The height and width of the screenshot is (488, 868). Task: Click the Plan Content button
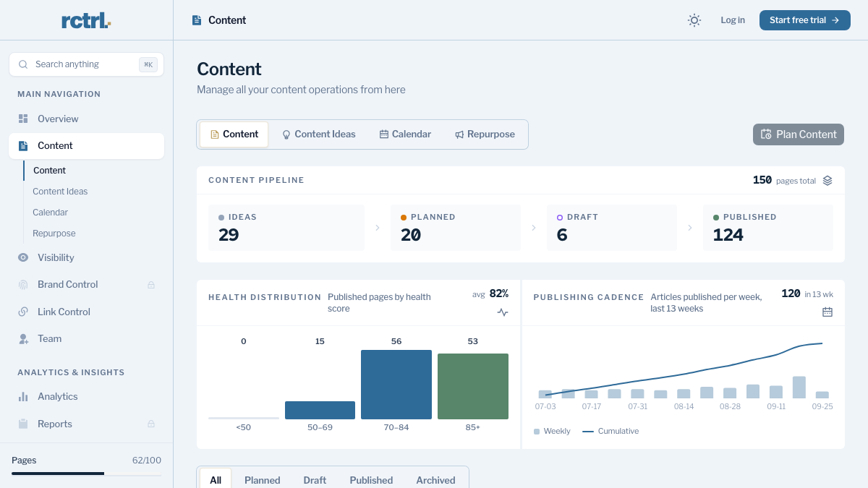799,134
